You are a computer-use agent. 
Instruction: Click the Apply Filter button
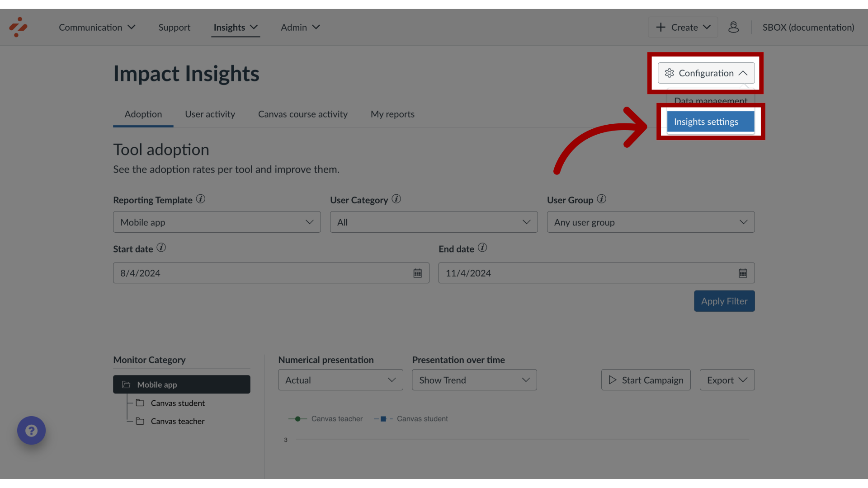[724, 301]
